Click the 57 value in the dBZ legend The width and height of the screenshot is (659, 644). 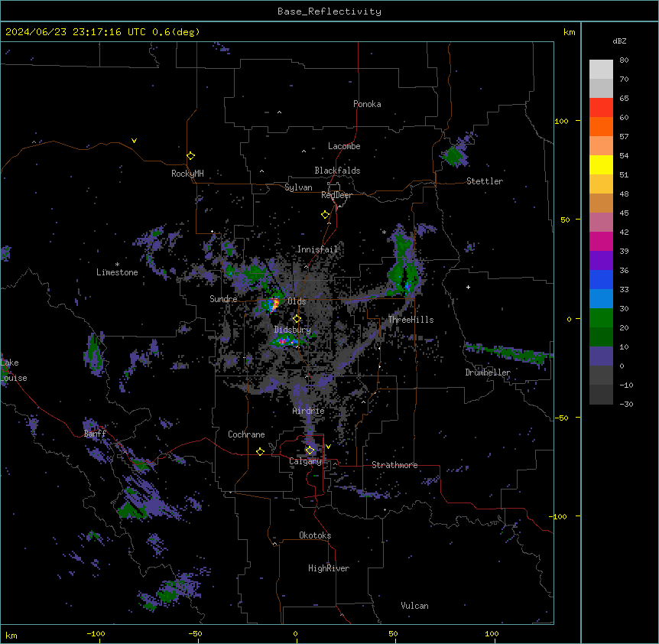point(624,137)
